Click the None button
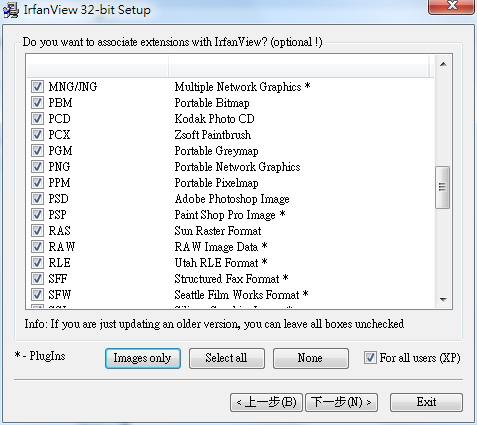 (311, 358)
